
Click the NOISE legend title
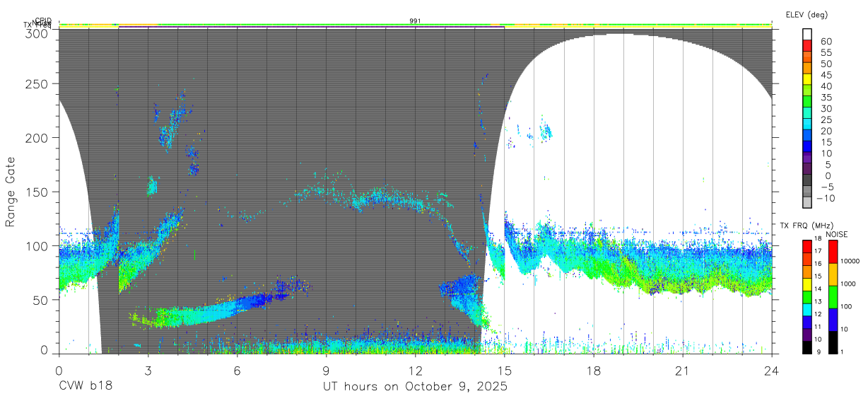pos(838,233)
